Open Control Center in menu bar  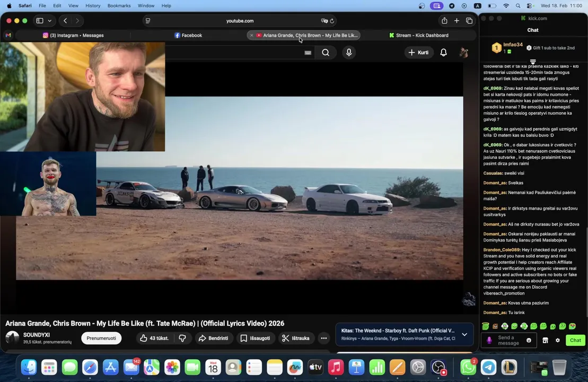point(530,6)
